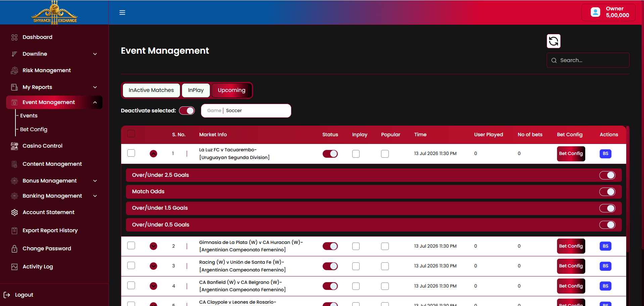Check the Inplay box for Racing (W) match
Image resolution: width=644 pixels, height=306 pixels.
[356, 266]
